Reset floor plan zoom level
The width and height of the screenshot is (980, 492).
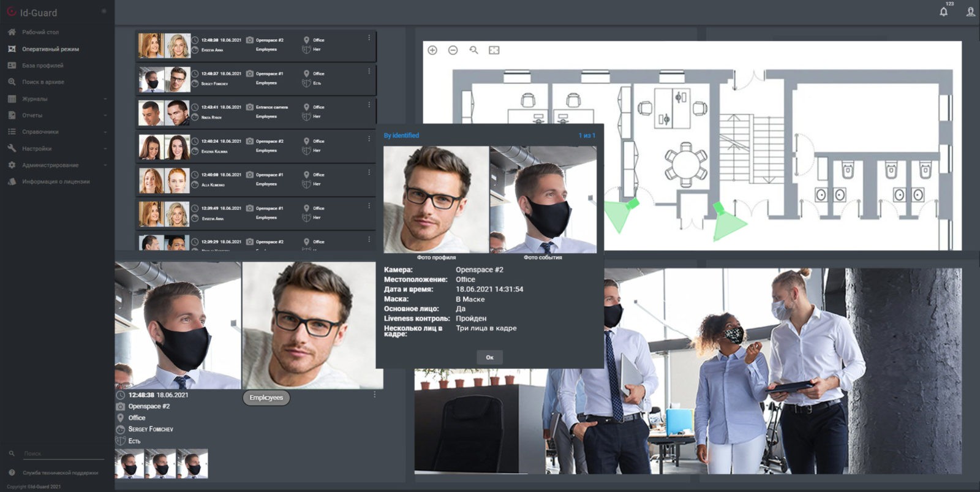(x=473, y=50)
